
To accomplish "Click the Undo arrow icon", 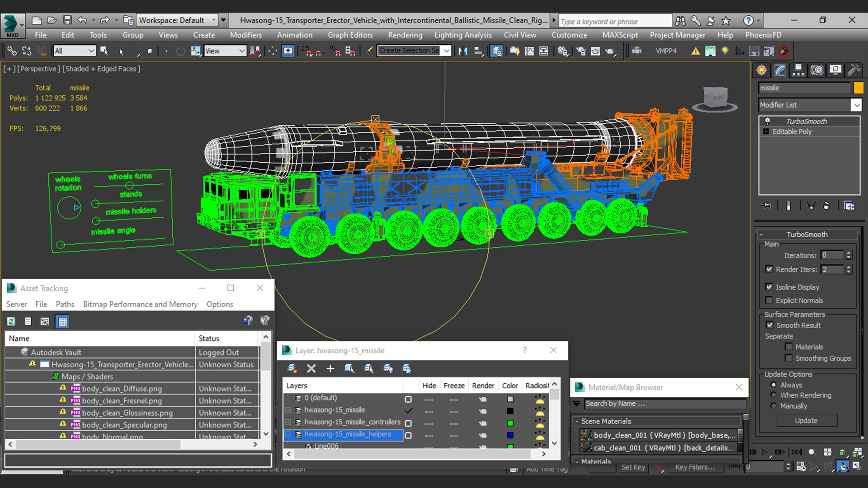I will (x=82, y=20).
